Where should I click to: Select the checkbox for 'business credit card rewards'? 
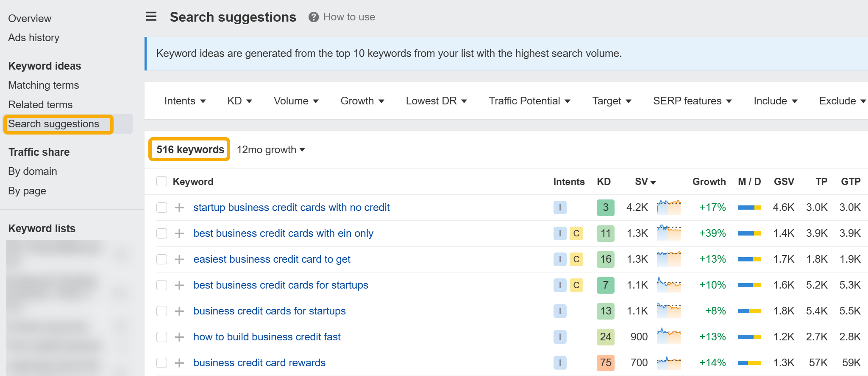161,363
